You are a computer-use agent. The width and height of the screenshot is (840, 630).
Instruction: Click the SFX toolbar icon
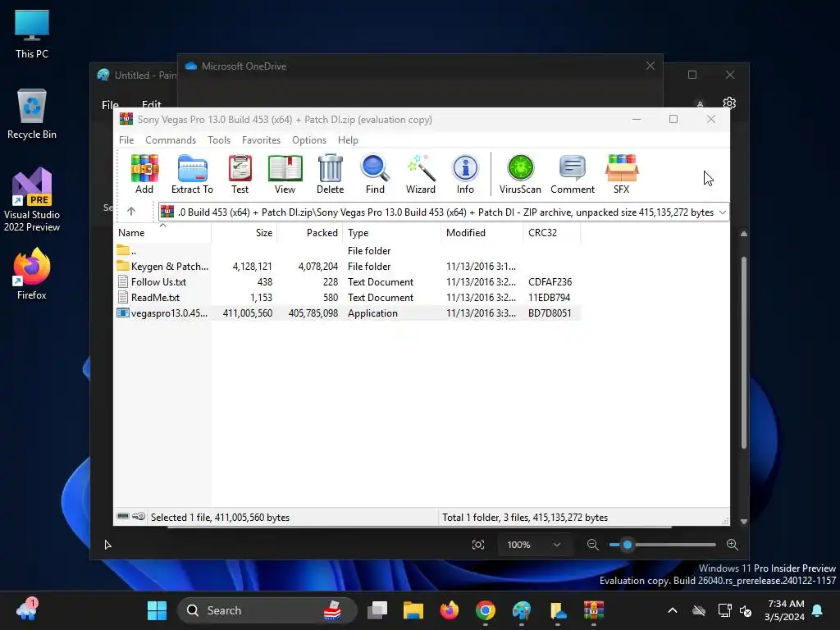point(622,174)
